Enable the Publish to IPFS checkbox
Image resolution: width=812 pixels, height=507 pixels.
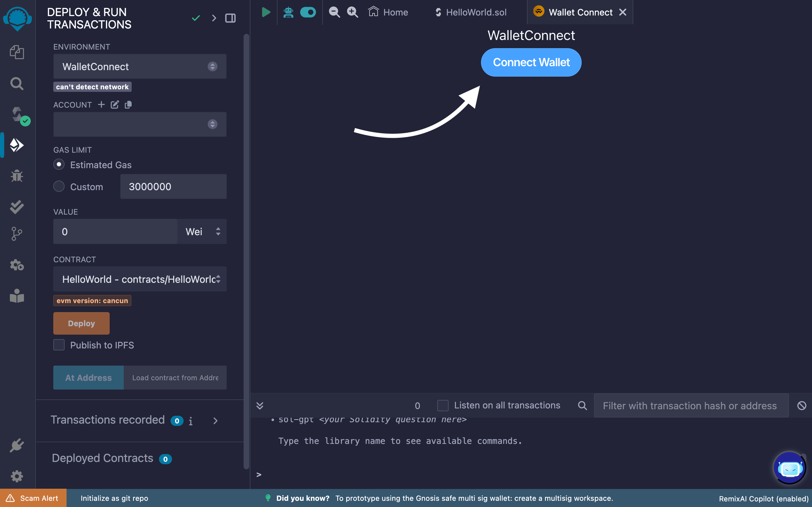(x=59, y=345)
